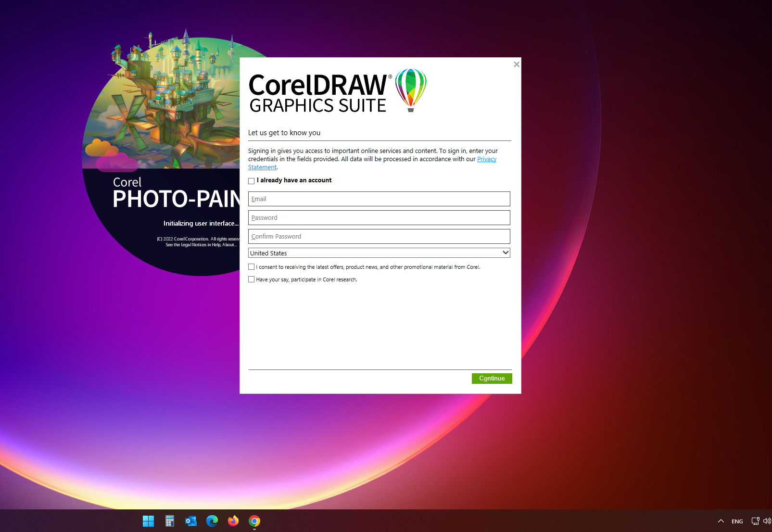This screenshot has height=532, width=772.
Task: Open the Windows Start menu
Action: point(148,521)
